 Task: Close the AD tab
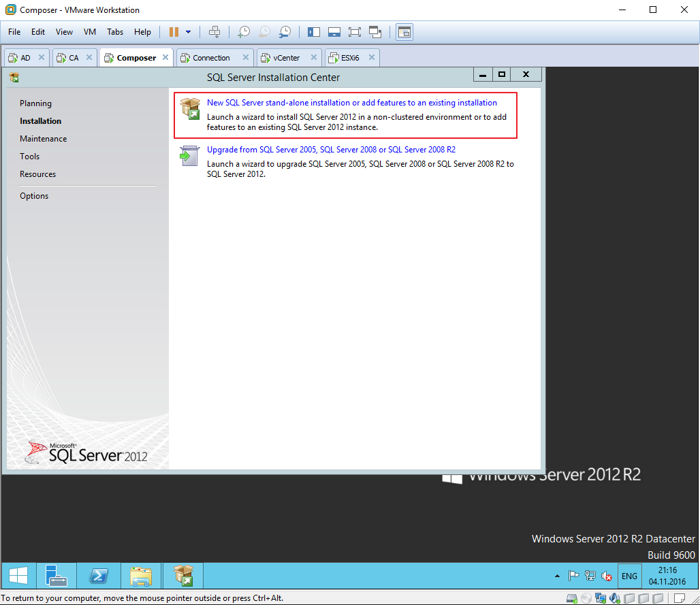pyautogui.click(x=41, y=57)
